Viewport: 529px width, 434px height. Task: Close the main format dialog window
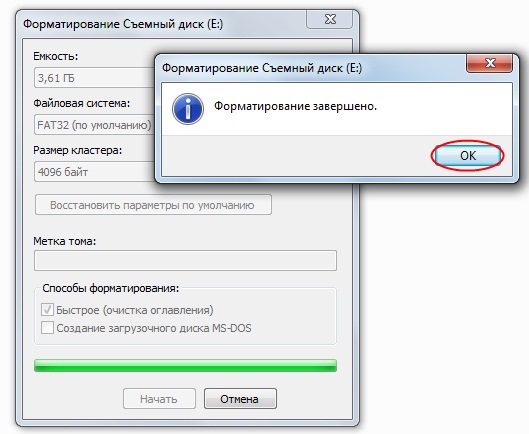coord(330,19)
